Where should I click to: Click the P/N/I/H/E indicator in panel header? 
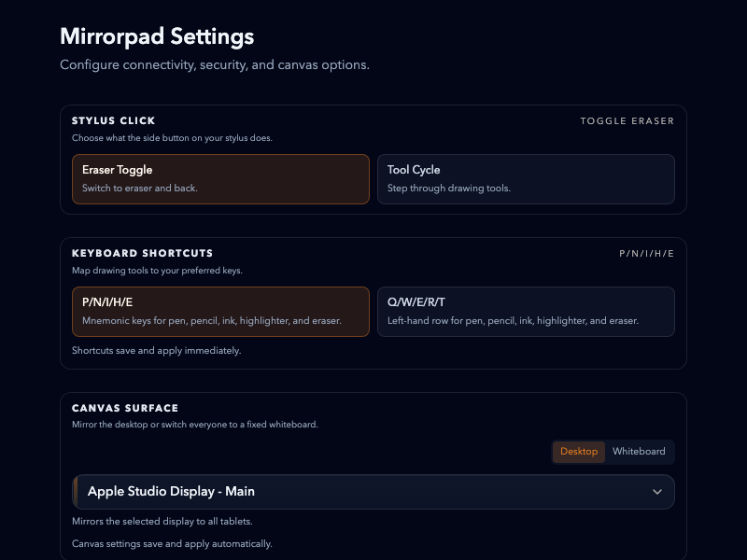pos(647,253)
